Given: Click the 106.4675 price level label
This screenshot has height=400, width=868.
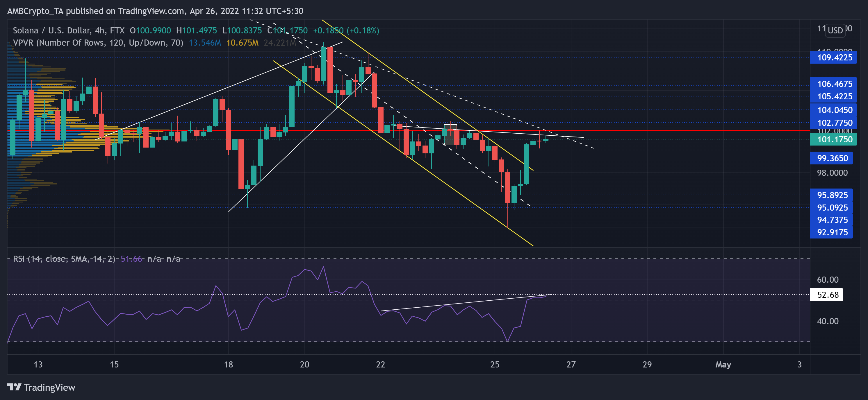Looking at the screenshot, I should click(834, 84).
